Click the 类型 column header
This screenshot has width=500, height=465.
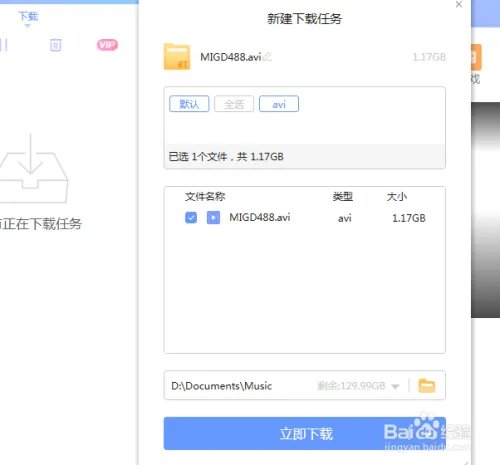(343, 197)
